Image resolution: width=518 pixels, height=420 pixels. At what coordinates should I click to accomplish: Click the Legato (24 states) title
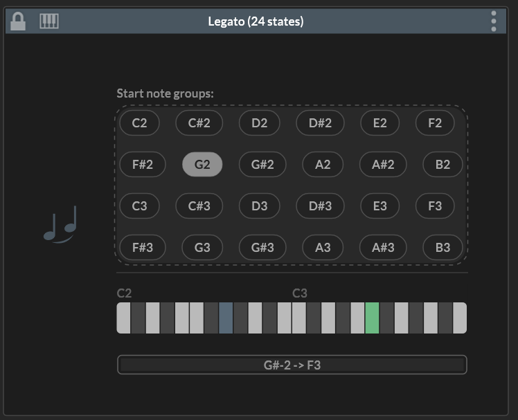pos(256,21)
